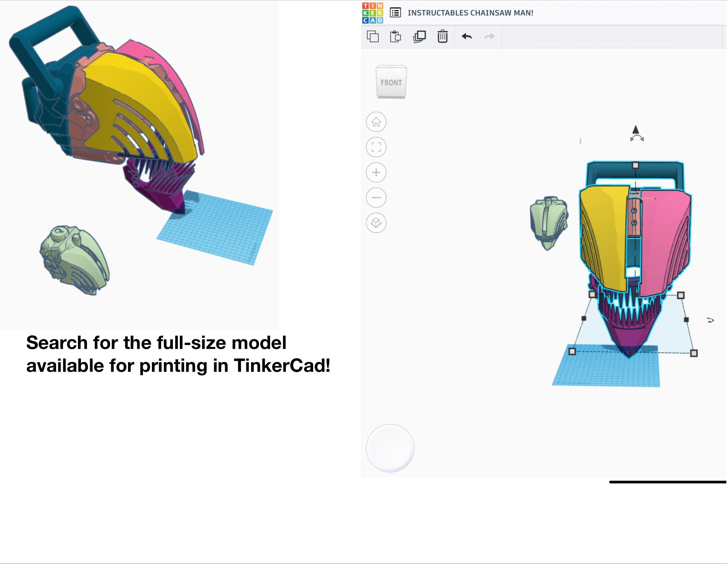Redo with the forward arrow
The width and height of the screenshot is (728, 564).
[489, 36]
